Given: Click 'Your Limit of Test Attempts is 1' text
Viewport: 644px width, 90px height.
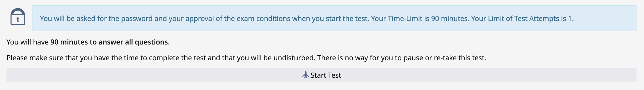Looking at the screenshot, I should pos(522,18).
